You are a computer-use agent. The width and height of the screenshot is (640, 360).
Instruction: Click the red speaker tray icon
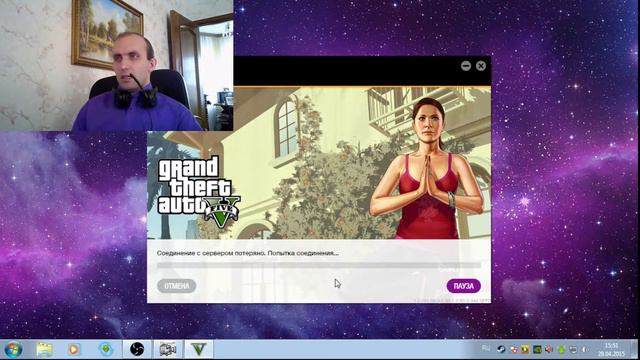tap(549, 349)
